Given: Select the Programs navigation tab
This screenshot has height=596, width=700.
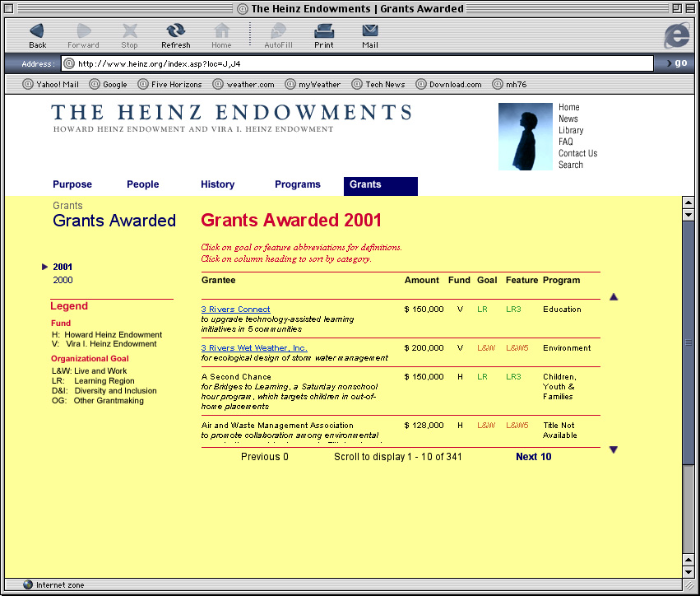Looking at the screenshot, I should [x=297, y=185].
